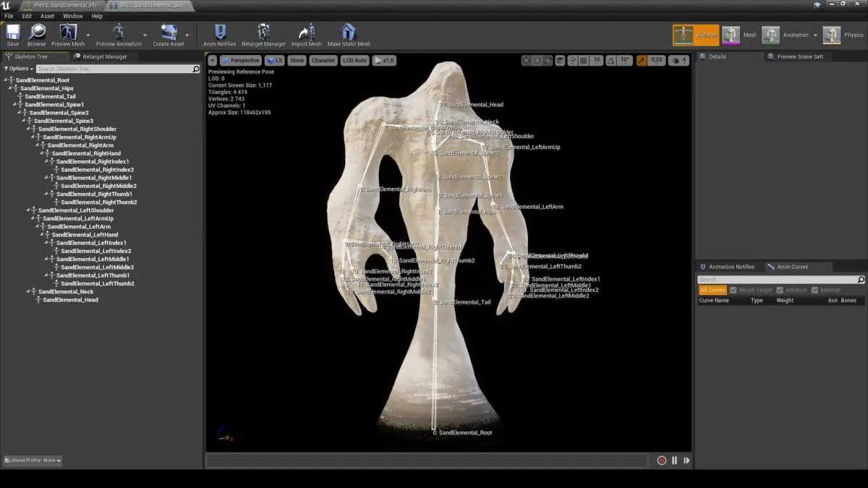Toggle the Morph Target checkbox
The image size is (868, 488).
733,290
